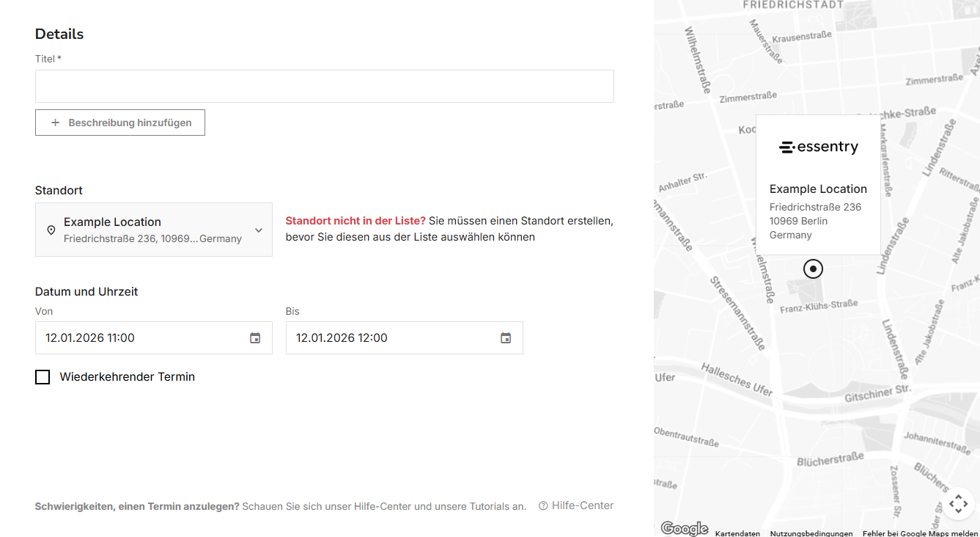Screen dimensions: 980x537
Task: Click the map camera controls button
Action: 958,504
